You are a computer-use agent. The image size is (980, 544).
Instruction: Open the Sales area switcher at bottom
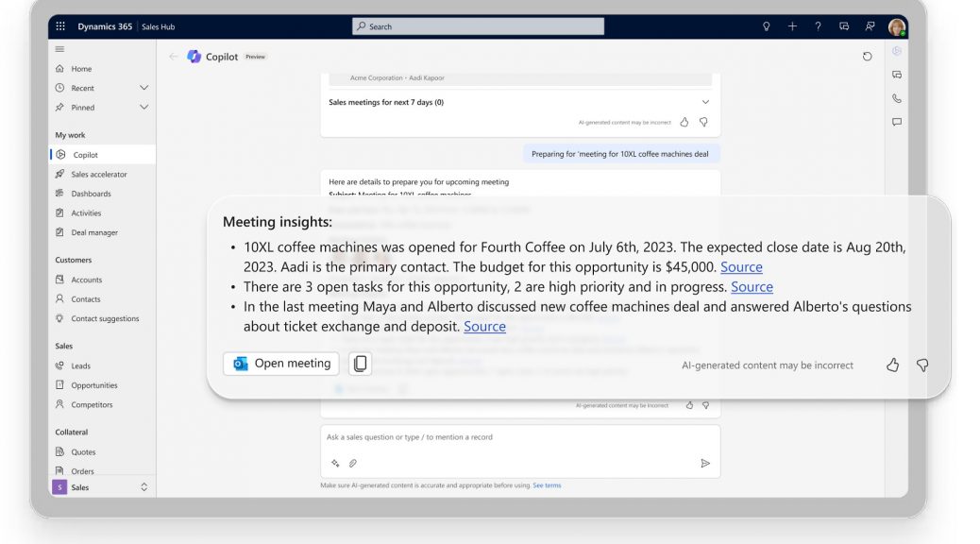(102, 487)
